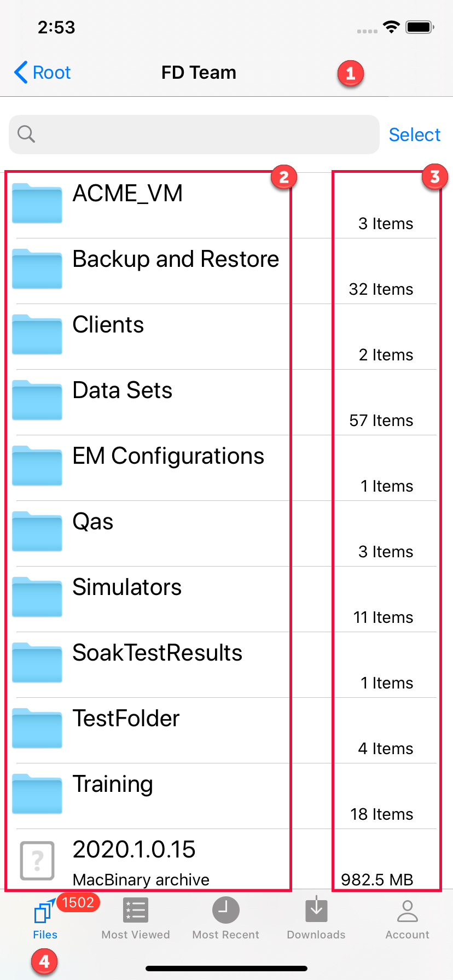Switch to the Most Recent tab
Image resolution: width=453 pixels, height=980 pixels.
[225, 919]
